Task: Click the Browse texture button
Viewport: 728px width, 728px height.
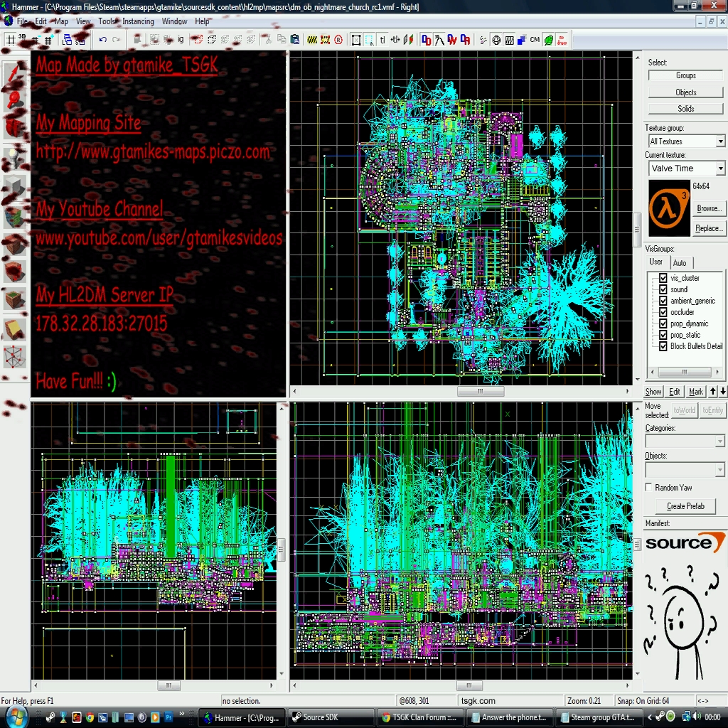Action: click(710, 208)
